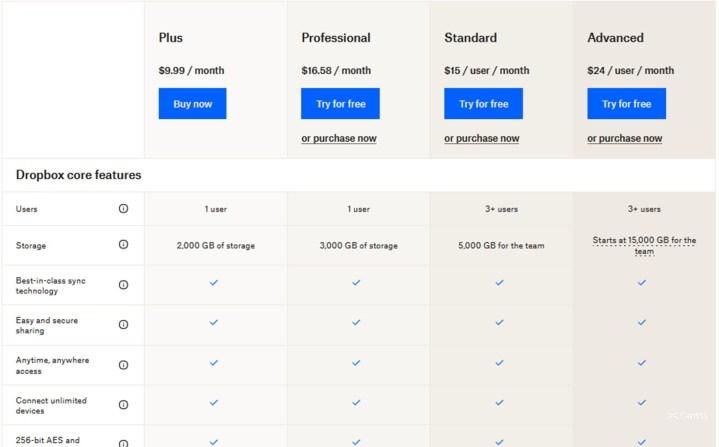Click the info icon next to Users

[123, 209]
